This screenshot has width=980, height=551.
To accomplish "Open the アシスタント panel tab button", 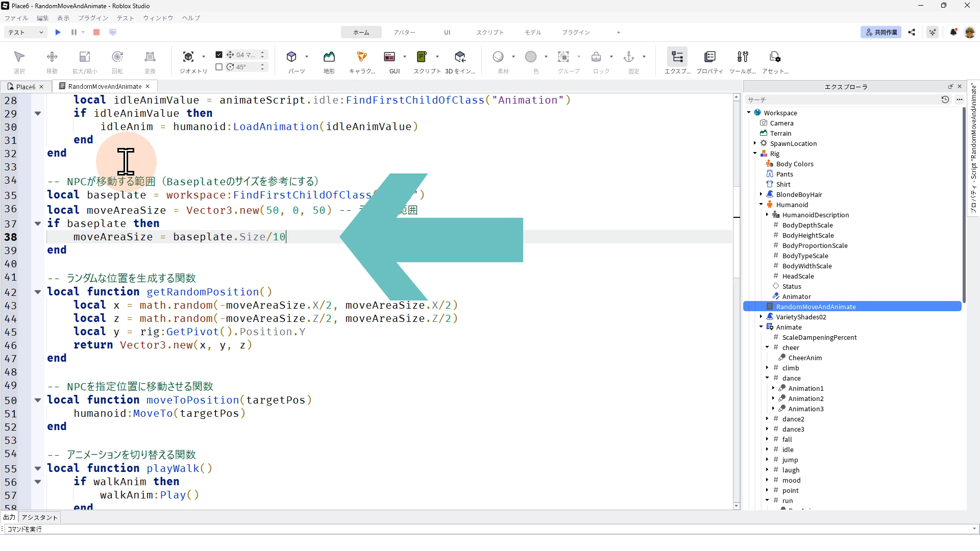I will click(40, 517).
